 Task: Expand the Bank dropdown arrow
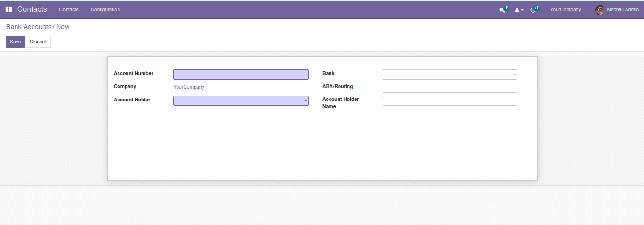(514, 75)
